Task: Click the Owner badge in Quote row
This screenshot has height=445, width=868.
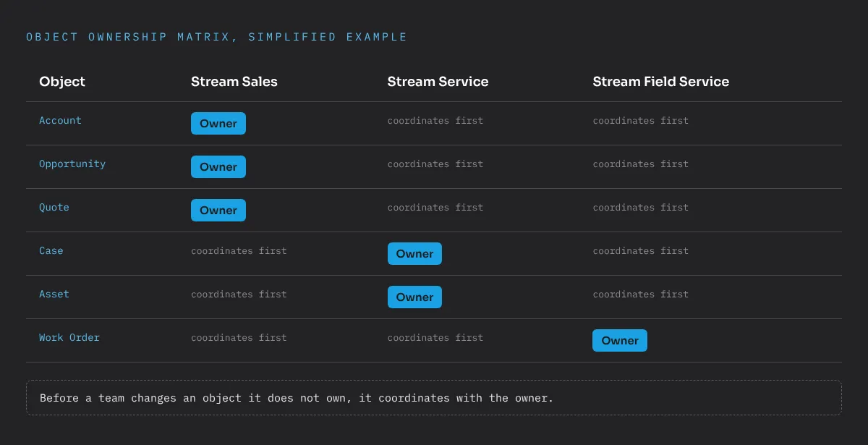Action: 218,211
